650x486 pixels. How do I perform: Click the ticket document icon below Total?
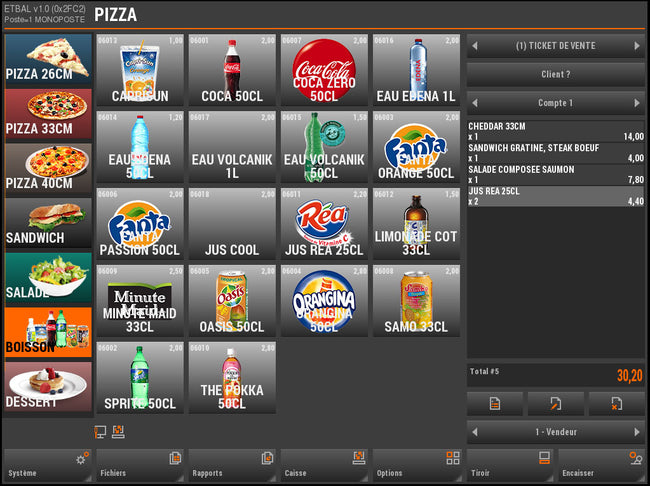(x=495, y=403)
